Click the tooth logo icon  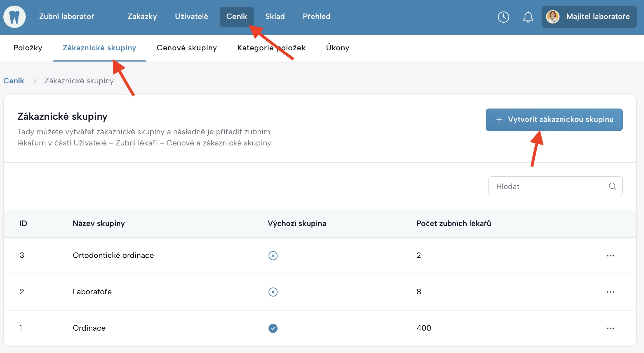(15, 17)
